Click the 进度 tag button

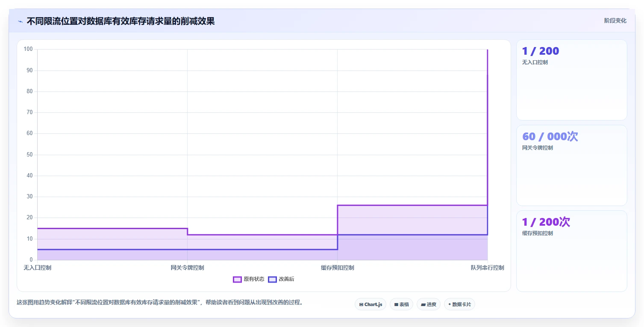point(429,304)
